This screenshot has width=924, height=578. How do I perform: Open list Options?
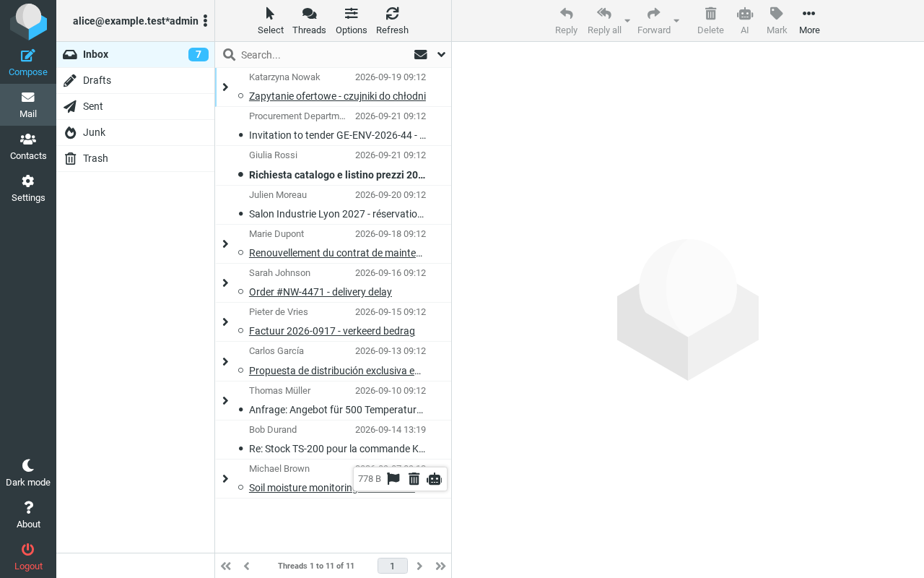click(x=352, y=21)
